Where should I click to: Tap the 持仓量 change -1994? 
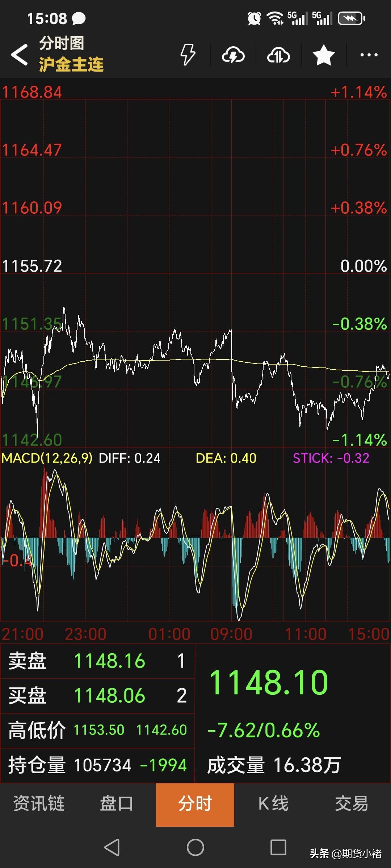pyautogui.click(x=163, y=765)
